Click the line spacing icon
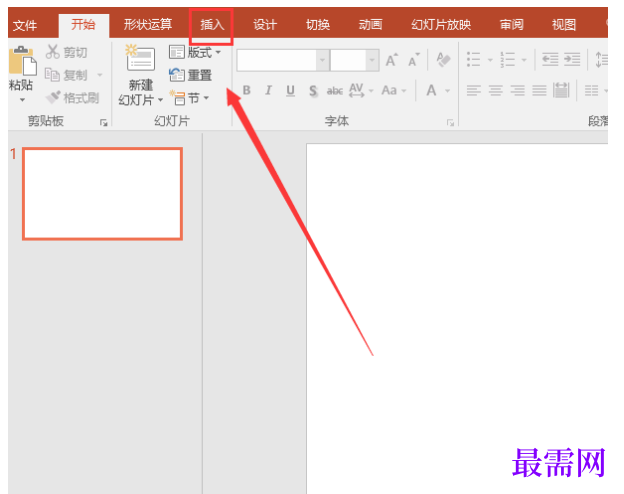 tap(601, 60)
